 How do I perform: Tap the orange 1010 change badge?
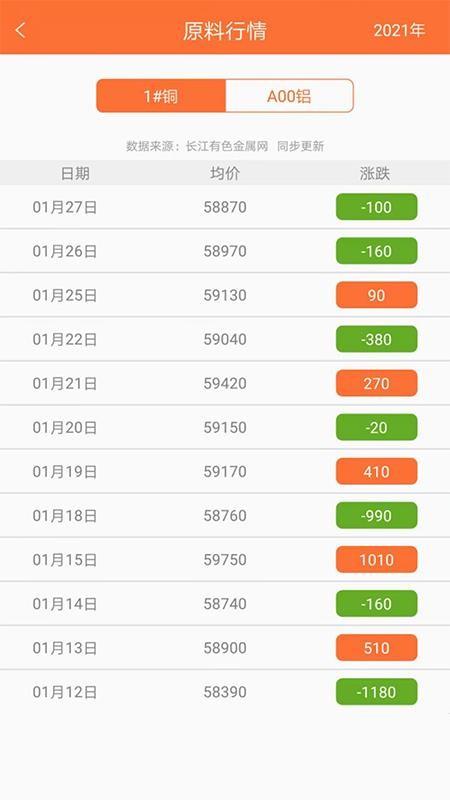click(x=377, y=560)
